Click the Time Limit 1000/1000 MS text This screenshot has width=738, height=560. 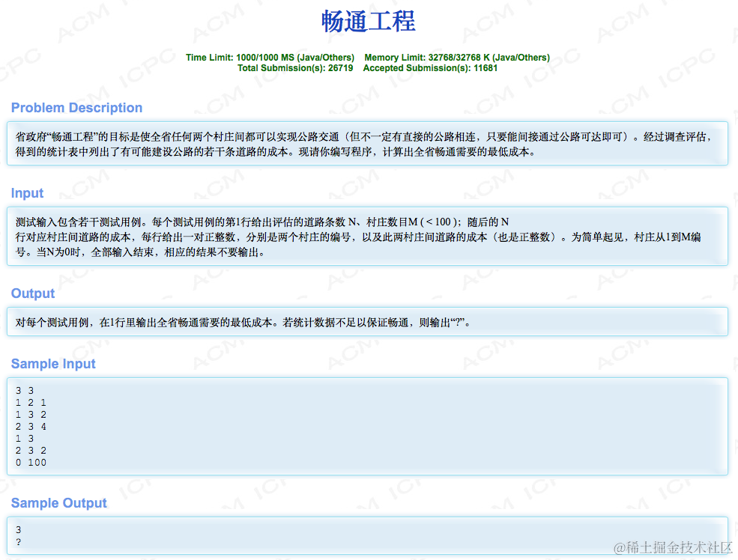coord(270,58)
